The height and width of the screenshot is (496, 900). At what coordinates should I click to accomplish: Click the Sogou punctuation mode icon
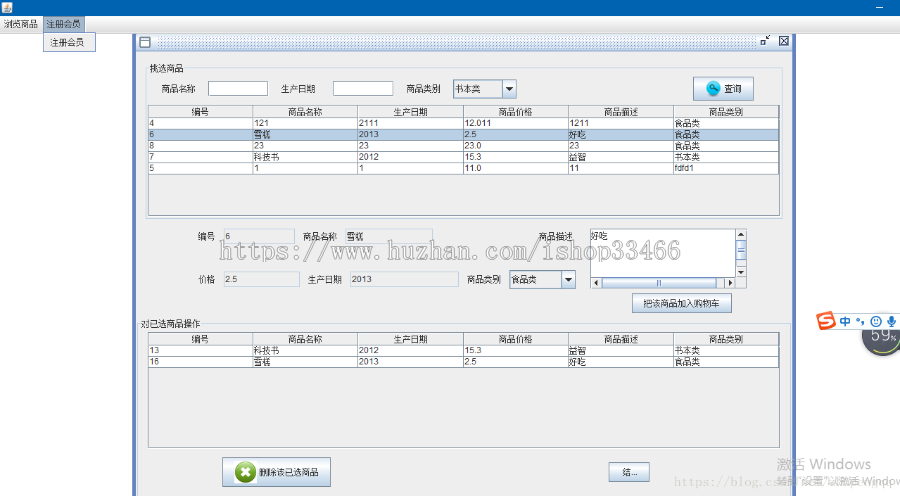coord(860,321)
